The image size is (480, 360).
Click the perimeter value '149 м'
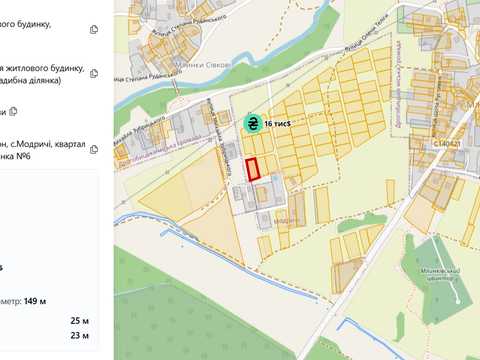click(35, 301)
